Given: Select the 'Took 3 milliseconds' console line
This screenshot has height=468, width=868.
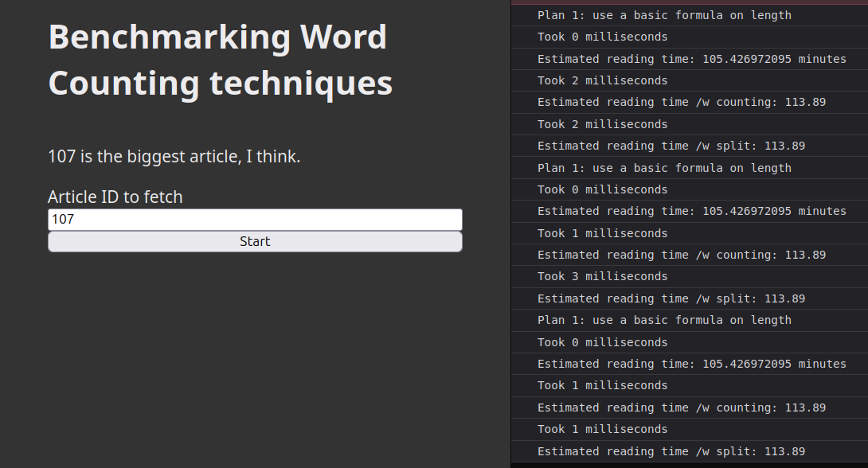Looking at the screenshot, I should 602,276.
